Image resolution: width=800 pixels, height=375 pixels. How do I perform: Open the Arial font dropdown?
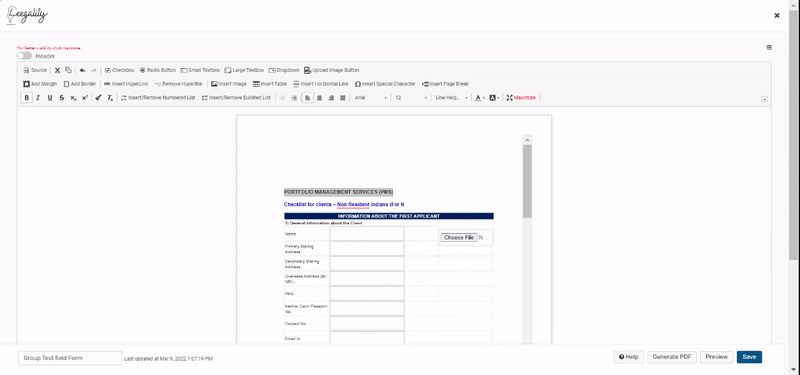point(371,97)
